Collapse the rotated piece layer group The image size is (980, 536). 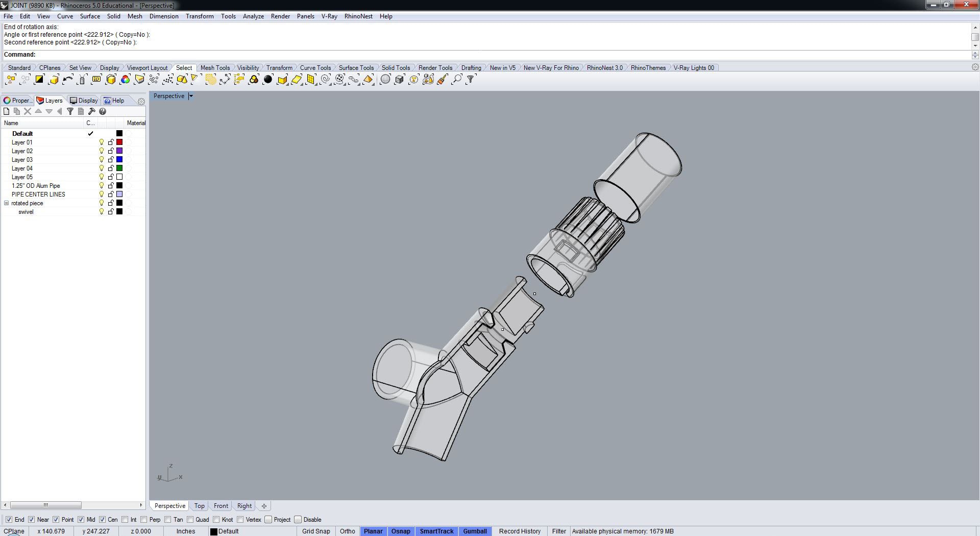pos(6,203)
